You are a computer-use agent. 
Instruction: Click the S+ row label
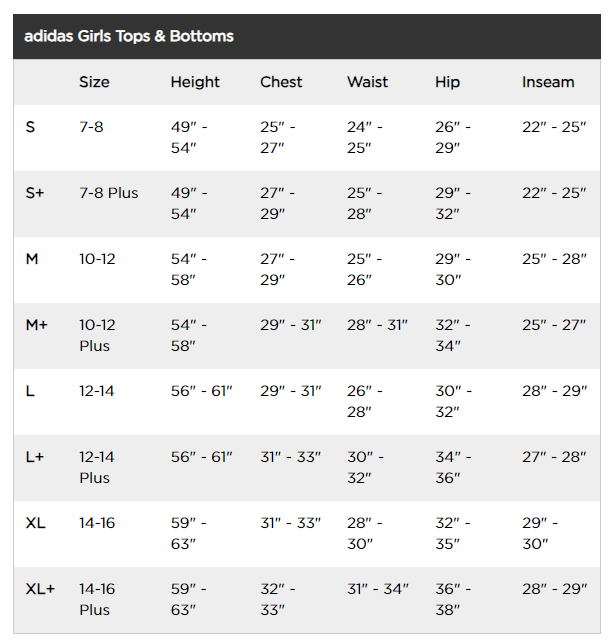[x=35, y=193]
